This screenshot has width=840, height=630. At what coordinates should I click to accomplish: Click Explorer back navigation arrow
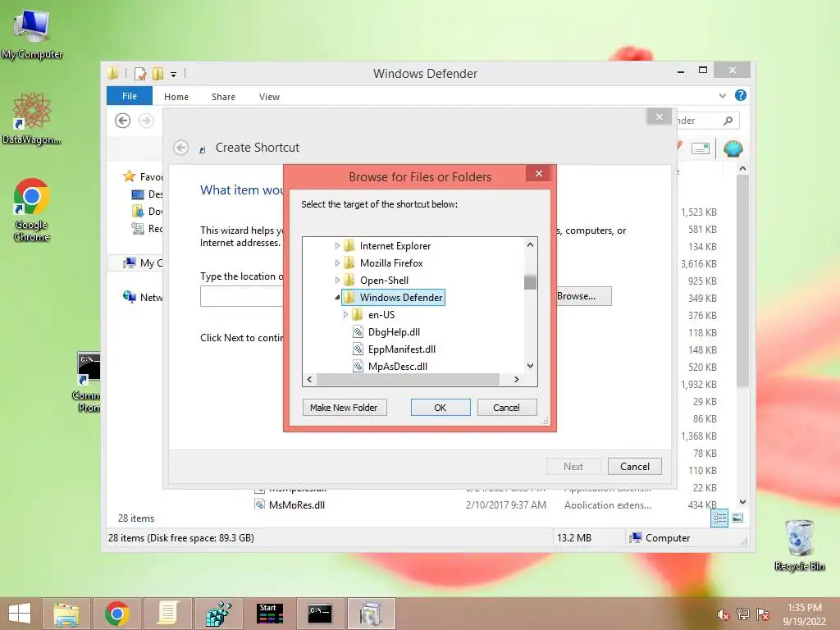click(123, 121)
